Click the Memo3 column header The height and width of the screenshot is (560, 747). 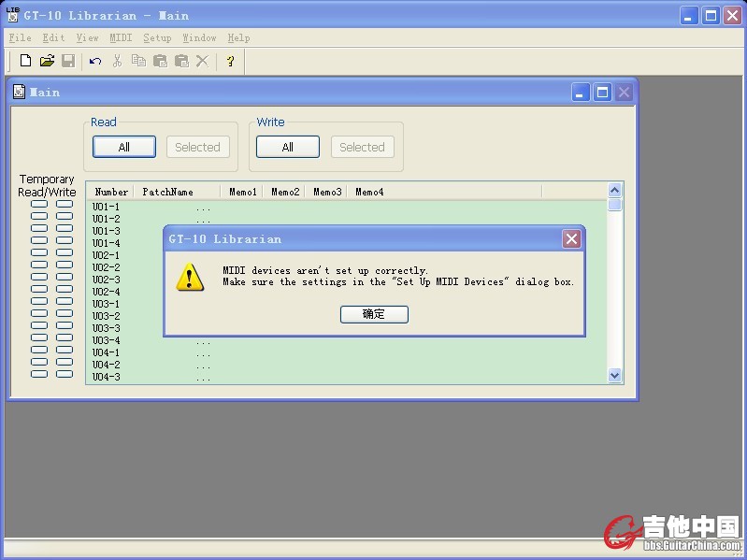coord(326,192)
